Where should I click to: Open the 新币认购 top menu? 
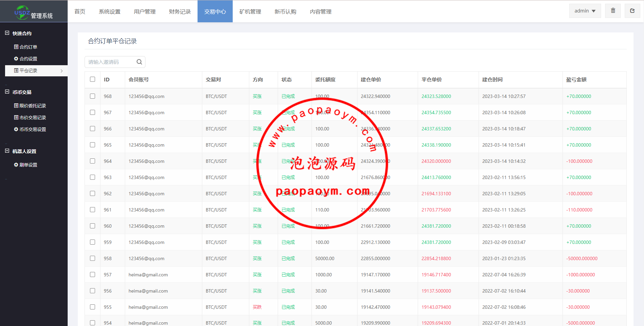285,11
